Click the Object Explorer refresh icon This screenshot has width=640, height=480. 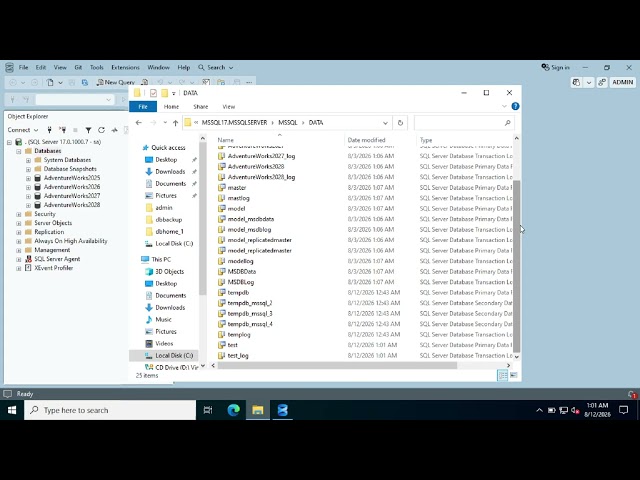101,130
